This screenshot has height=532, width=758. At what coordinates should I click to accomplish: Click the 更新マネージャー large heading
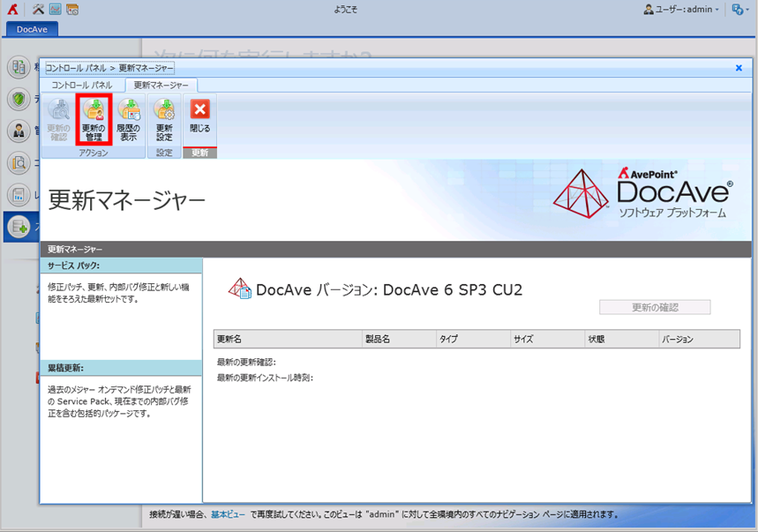coord(127,200)
